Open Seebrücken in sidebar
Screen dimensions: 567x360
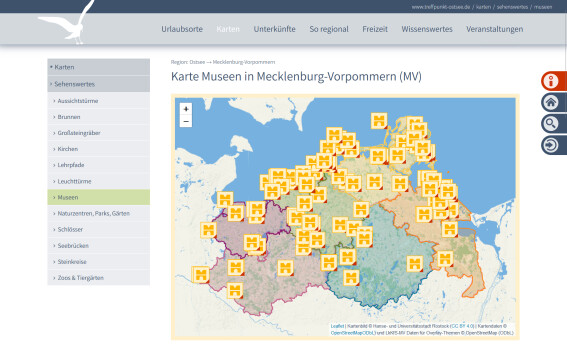click(99, 245)
